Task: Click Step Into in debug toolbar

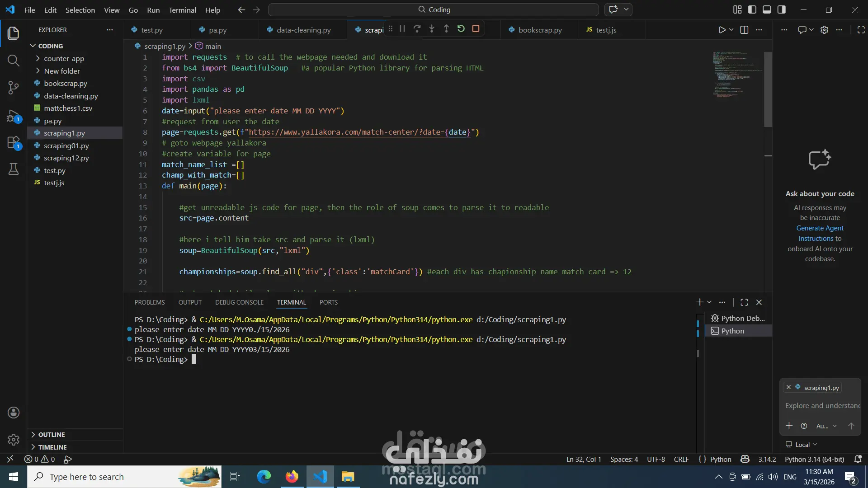Action: click(x=432, y=29)
